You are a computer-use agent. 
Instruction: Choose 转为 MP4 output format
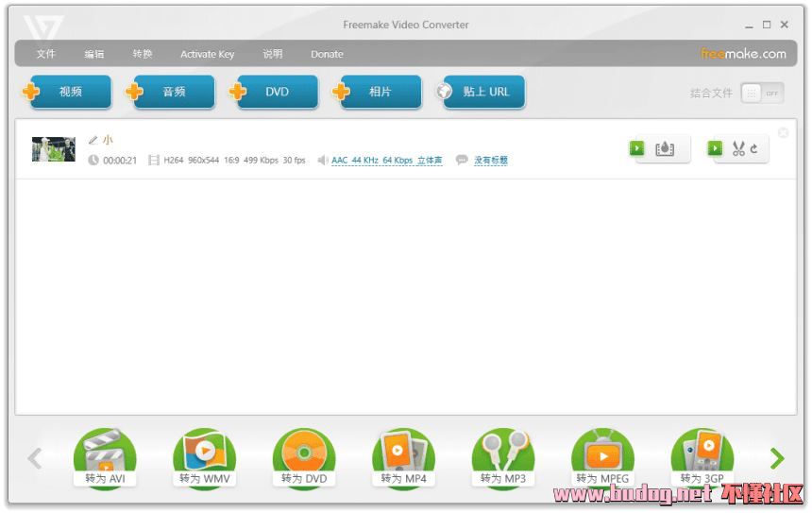(x=403, y=458)
